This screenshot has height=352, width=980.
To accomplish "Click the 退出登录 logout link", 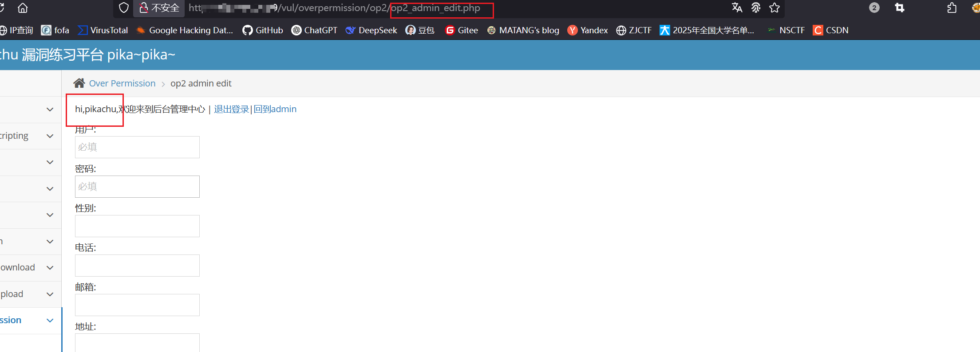I will (x=231, y=109).
